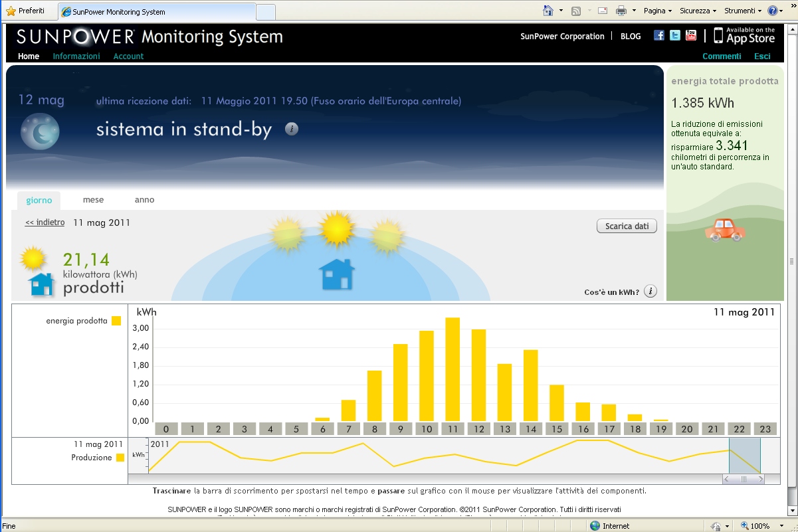Click energia prodotta yellow legend swatch

[x=116, y=321]
